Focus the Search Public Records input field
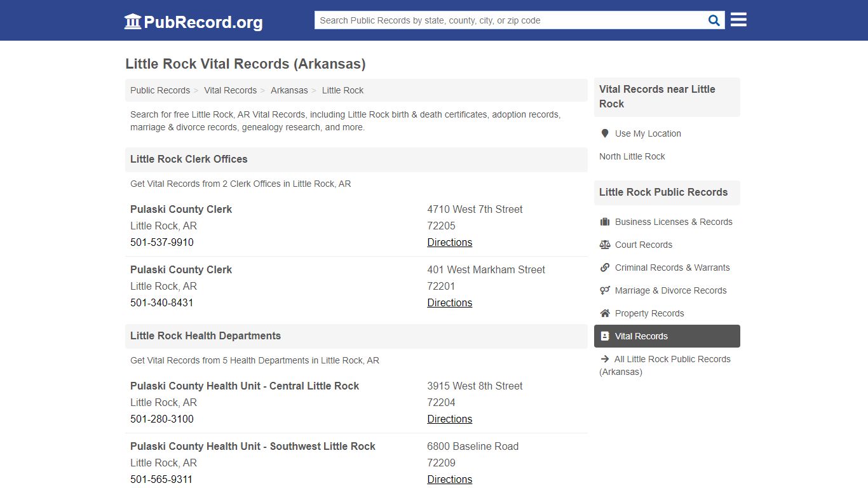The height and width of the screenshot is (488, 868). [511, 20]
